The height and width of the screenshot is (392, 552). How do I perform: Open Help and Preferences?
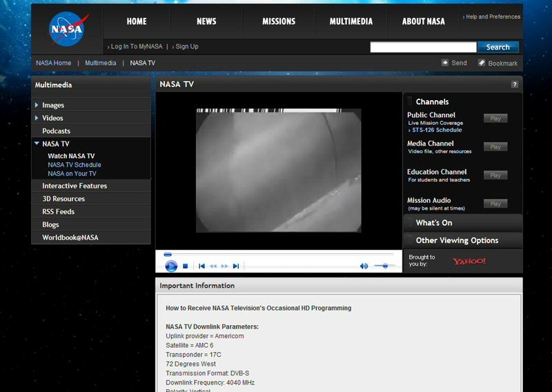tap(491, 17)
